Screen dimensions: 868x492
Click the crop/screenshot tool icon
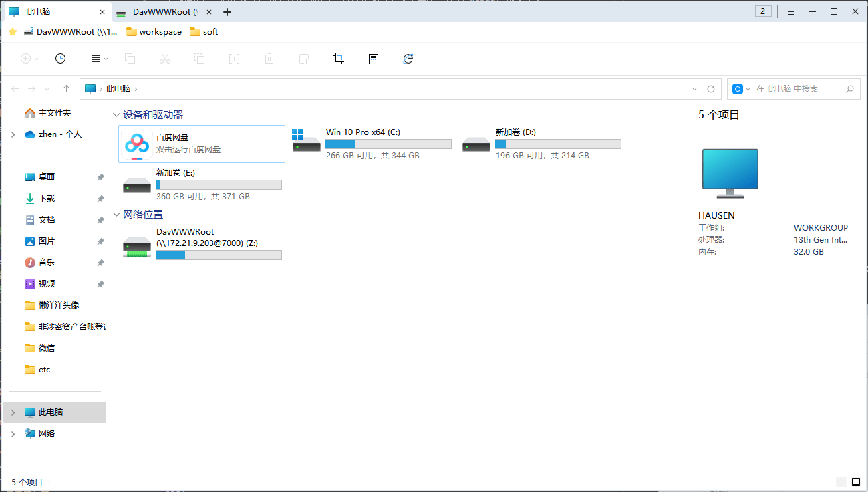click(339, 59)
